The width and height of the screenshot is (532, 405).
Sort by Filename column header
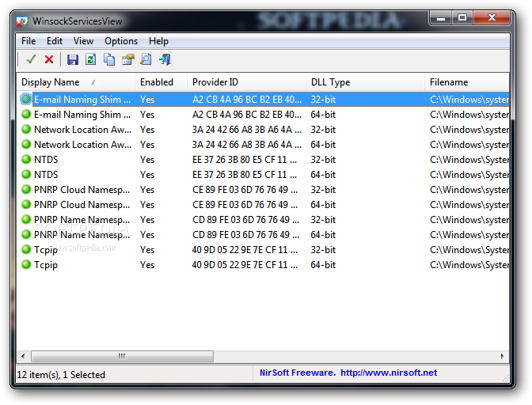point(467,82)
